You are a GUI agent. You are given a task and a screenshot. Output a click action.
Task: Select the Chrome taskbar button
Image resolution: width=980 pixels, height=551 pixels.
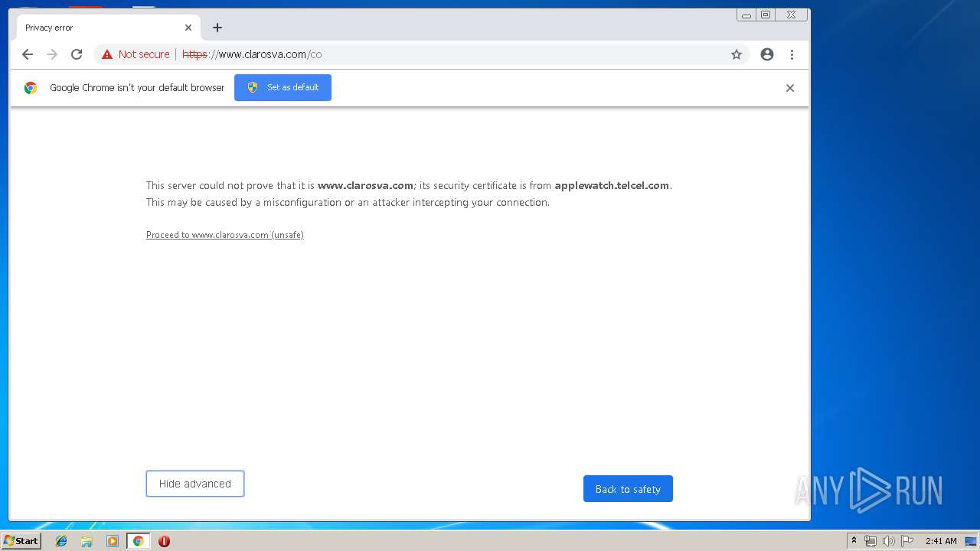pyautogui.click(x=138, y=541)
